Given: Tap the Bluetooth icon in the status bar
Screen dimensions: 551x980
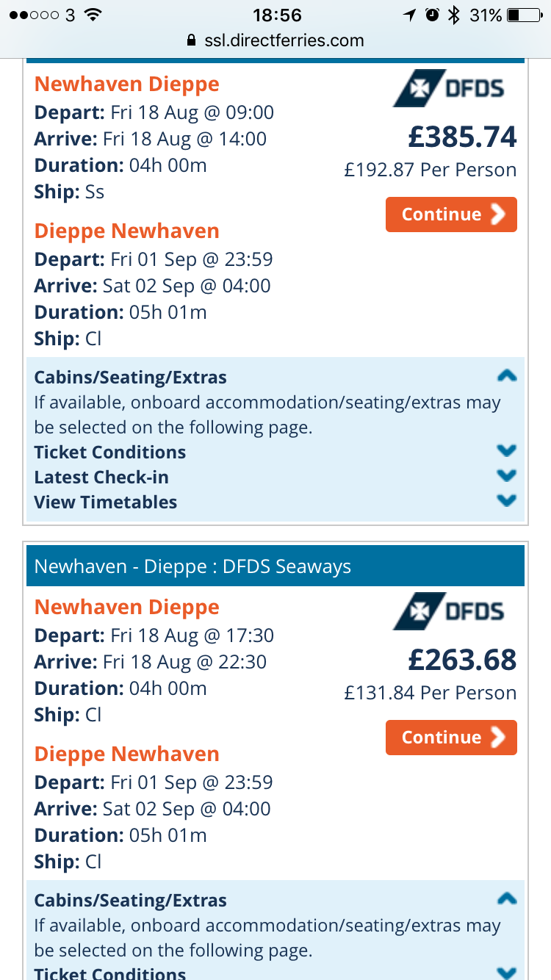Looking at the screenshot, I should coord(455,15).
